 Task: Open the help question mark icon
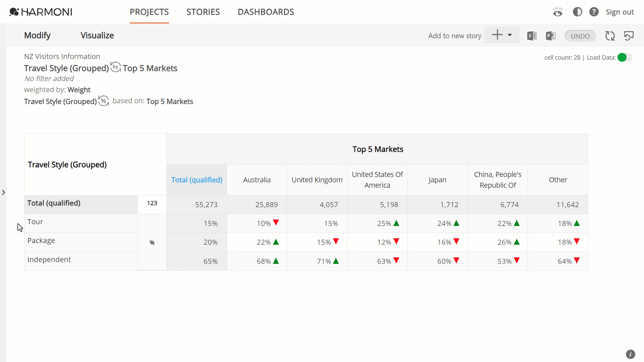point(594,12)
